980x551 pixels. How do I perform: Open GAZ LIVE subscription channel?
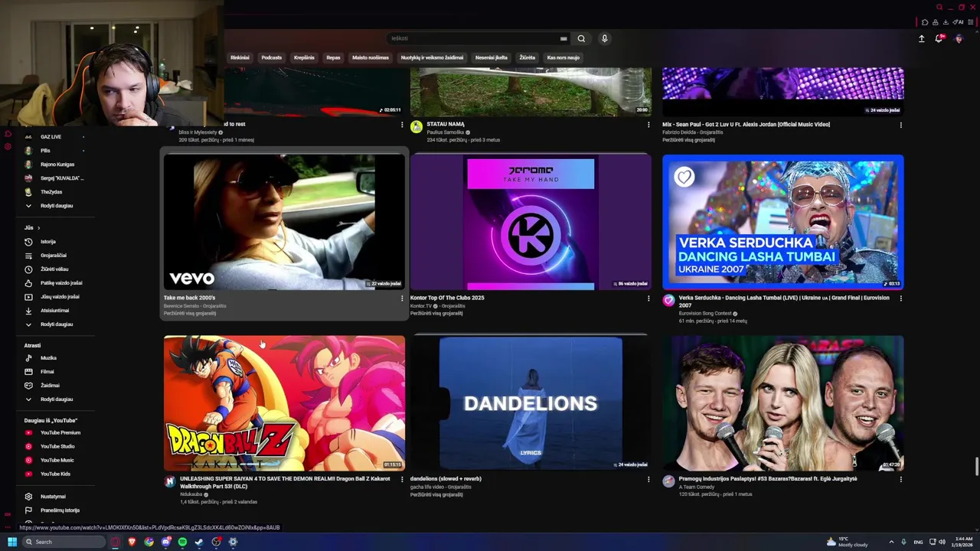(x=51, y=137)
